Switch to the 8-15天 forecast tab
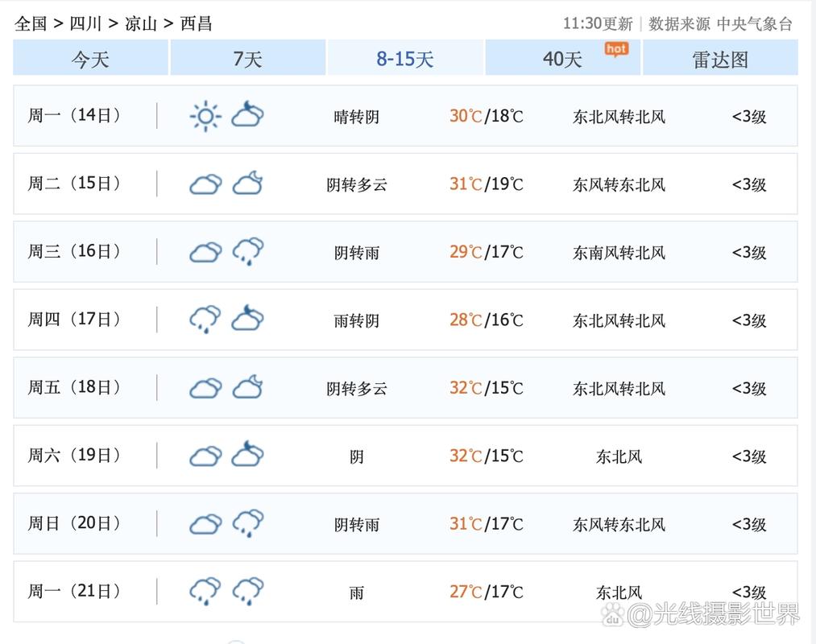 pos(405,58)
